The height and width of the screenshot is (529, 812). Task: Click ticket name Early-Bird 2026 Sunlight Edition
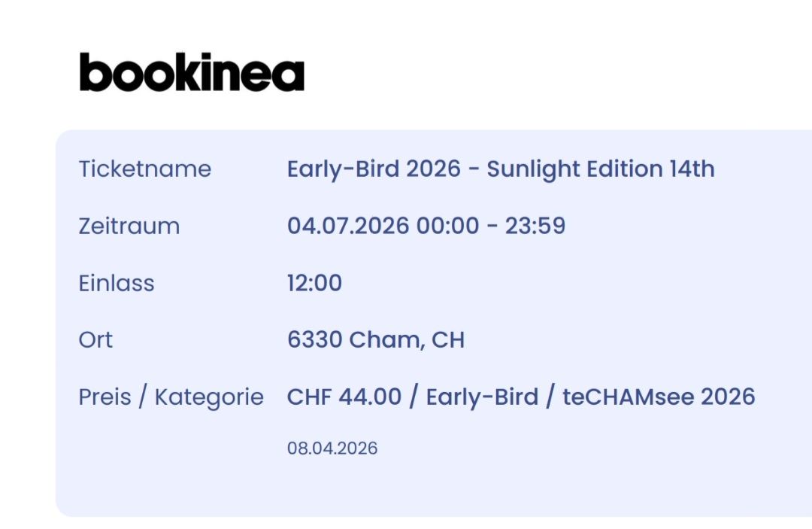(x=501, y=169)
